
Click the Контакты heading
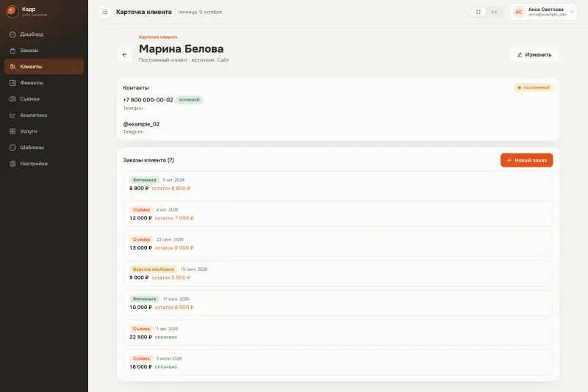[x=136, y=87]
